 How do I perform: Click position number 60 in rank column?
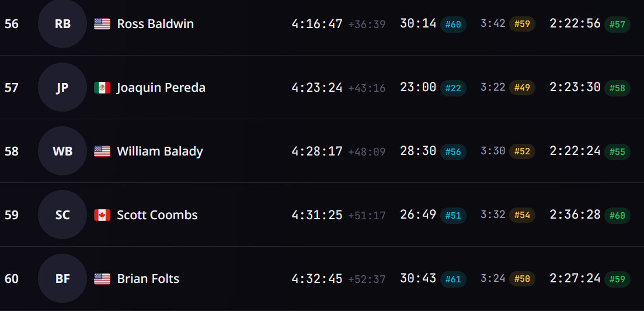click(x=12, y=279)
